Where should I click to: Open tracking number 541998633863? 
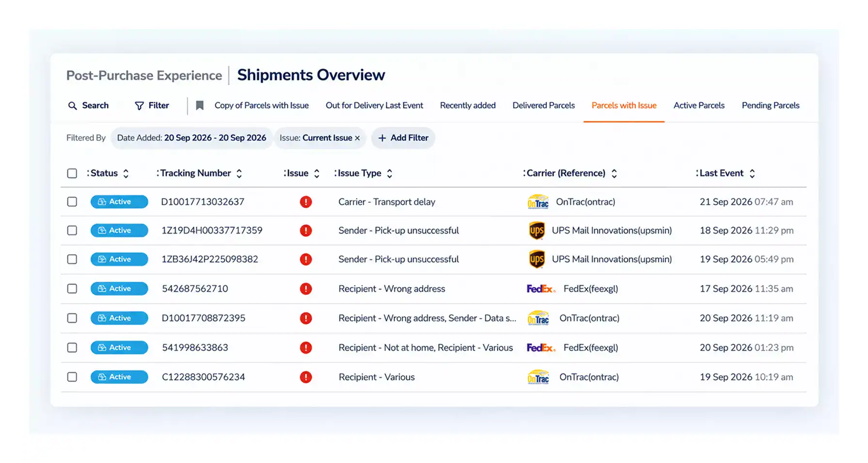coord(195,348)
